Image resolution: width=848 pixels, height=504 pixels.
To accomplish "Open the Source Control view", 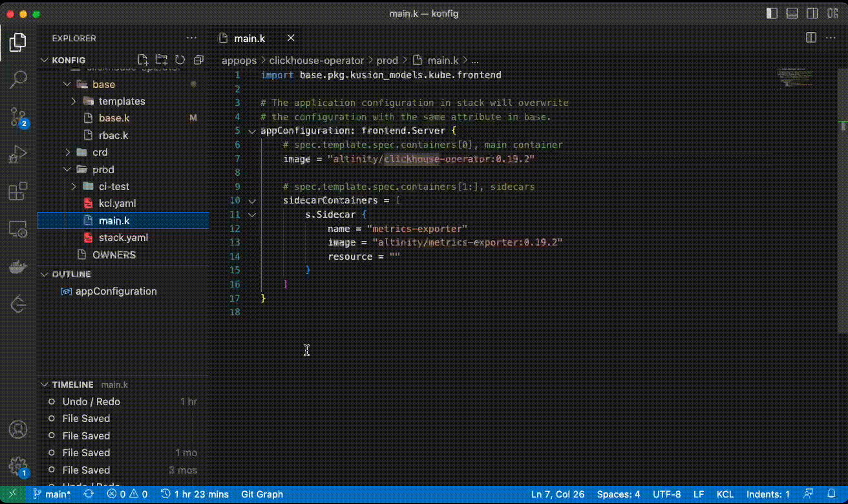I will 17,118.
